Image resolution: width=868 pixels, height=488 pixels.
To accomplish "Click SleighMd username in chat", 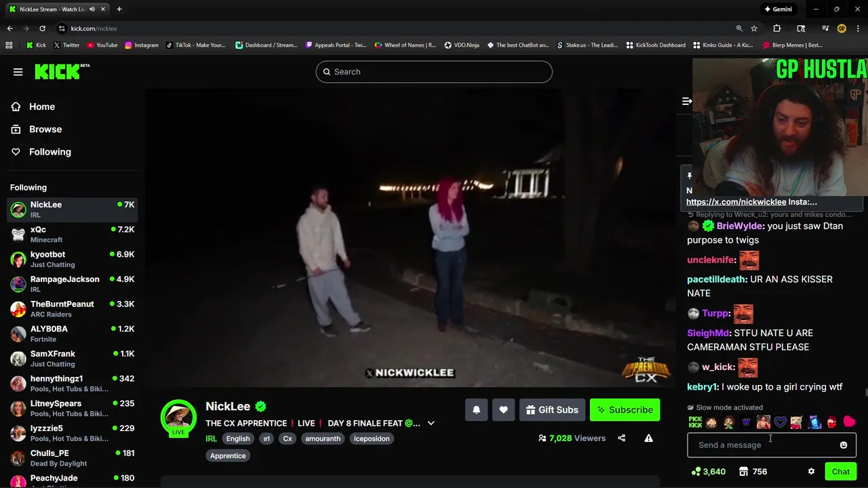I will coord(708,333).
